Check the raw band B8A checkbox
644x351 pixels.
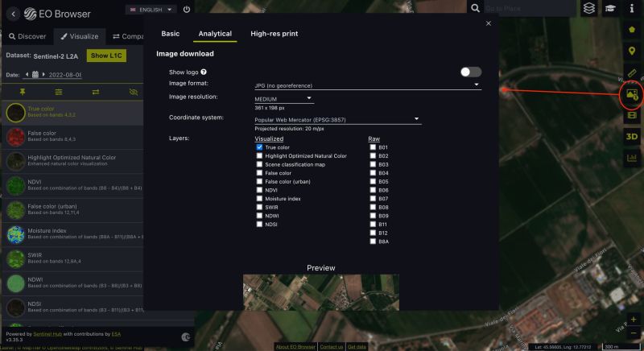point(373,242)
